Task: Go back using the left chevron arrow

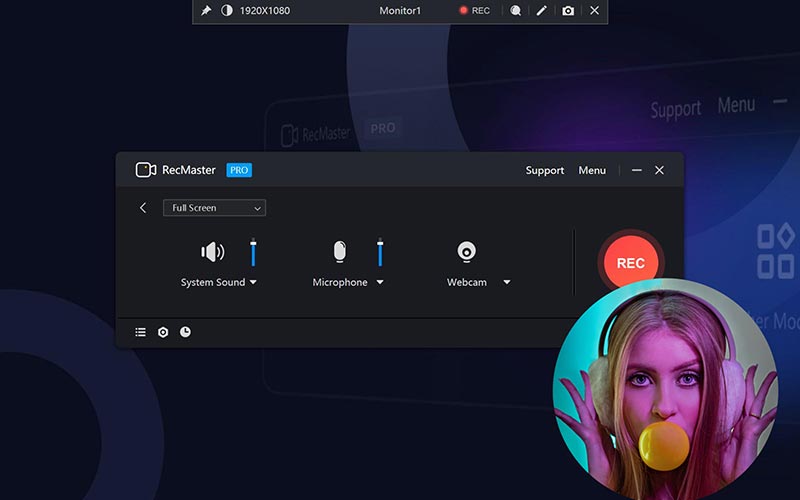Action: point(143,208)
